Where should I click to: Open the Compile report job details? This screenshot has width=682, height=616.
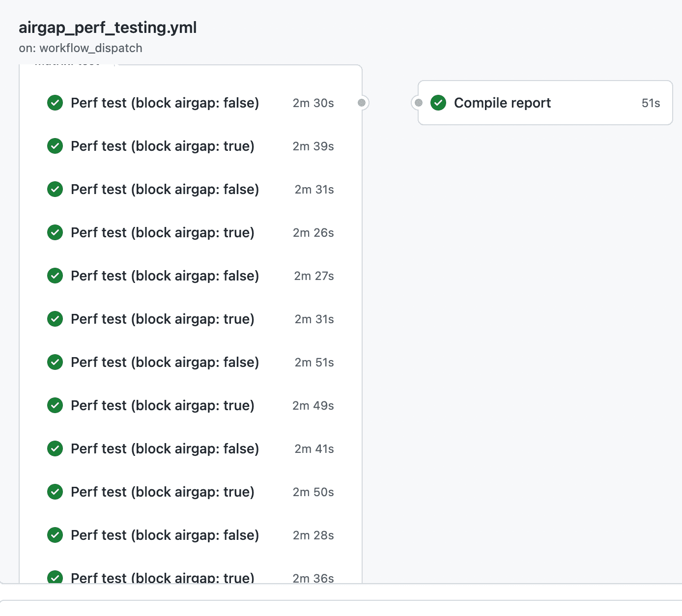(x=502, y=103)
